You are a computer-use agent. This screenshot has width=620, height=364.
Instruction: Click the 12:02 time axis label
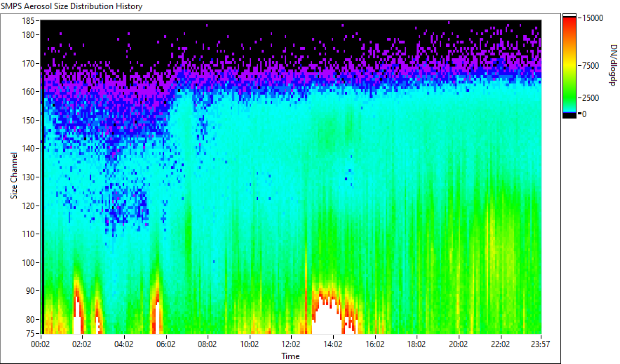(x=291, y=344)
